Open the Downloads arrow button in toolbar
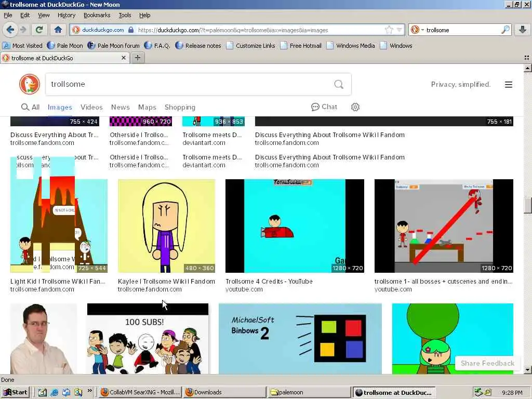532x399 pixels. point(523,30)
